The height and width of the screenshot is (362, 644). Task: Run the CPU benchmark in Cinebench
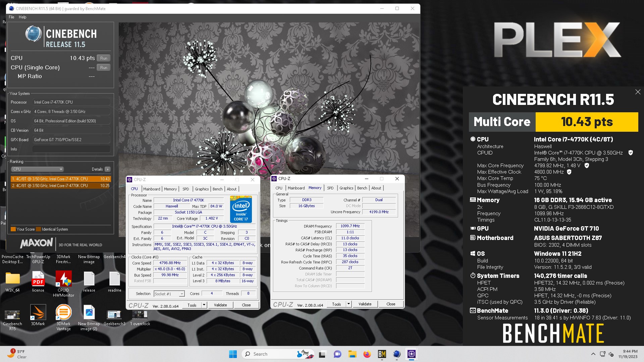(x=104, y=58)
